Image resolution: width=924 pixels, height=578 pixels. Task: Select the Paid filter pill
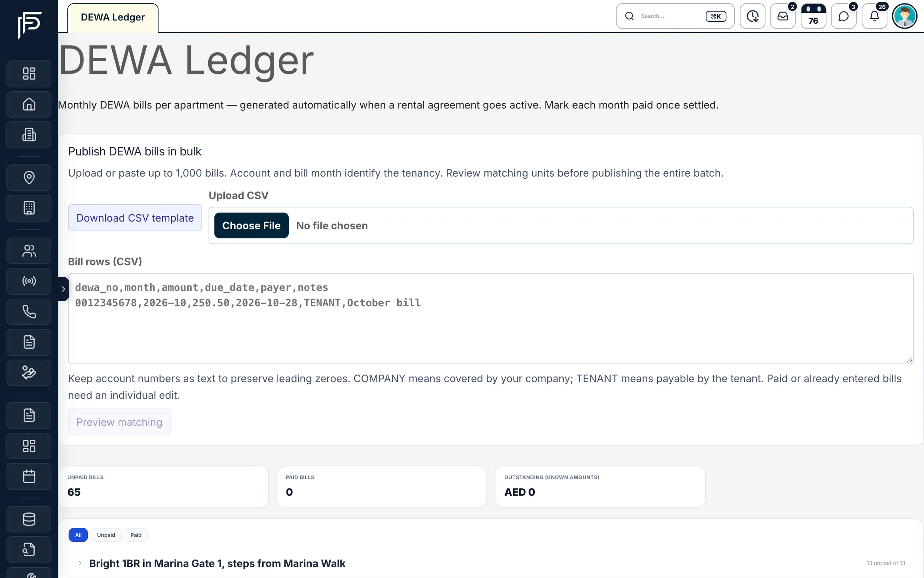(x=136, y=535)
